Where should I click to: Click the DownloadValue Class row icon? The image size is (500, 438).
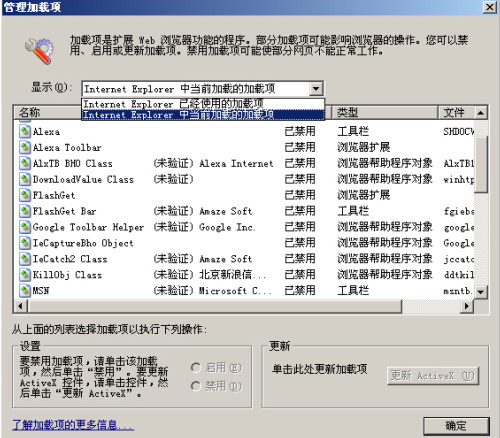pyautogui.click(x=25, y=179)
